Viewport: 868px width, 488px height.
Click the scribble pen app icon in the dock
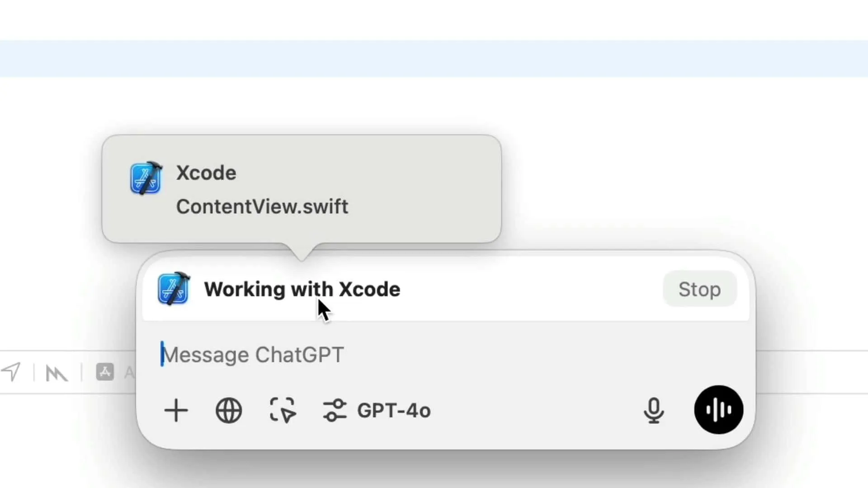pos(56,373)
